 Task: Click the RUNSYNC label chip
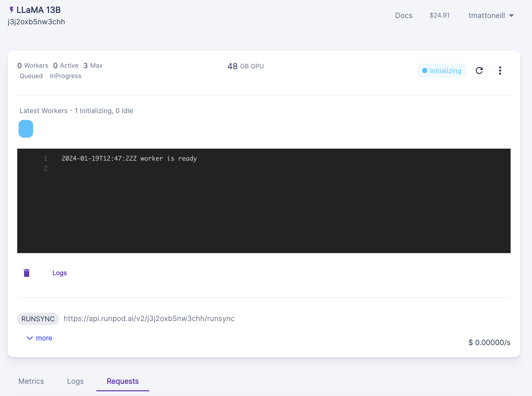[x=38, y=319]
